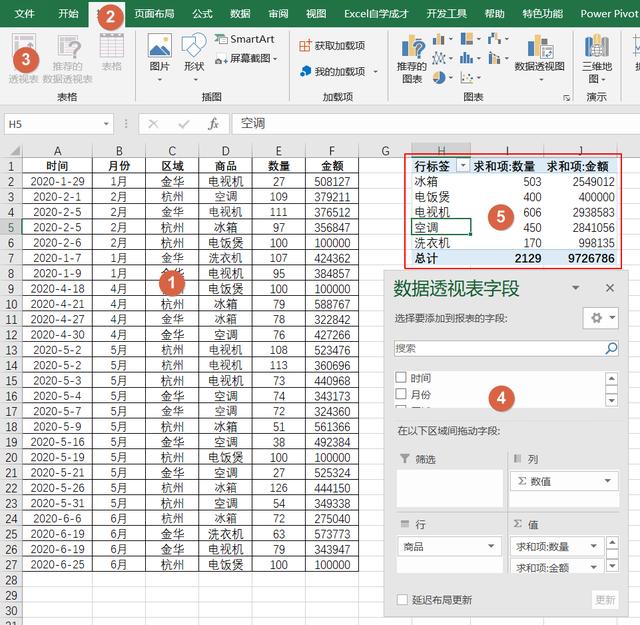The width and height of the screenshot is (640, 625).
Task: Open the 开发工具 (Developer) tab
Action: (447, 13)
